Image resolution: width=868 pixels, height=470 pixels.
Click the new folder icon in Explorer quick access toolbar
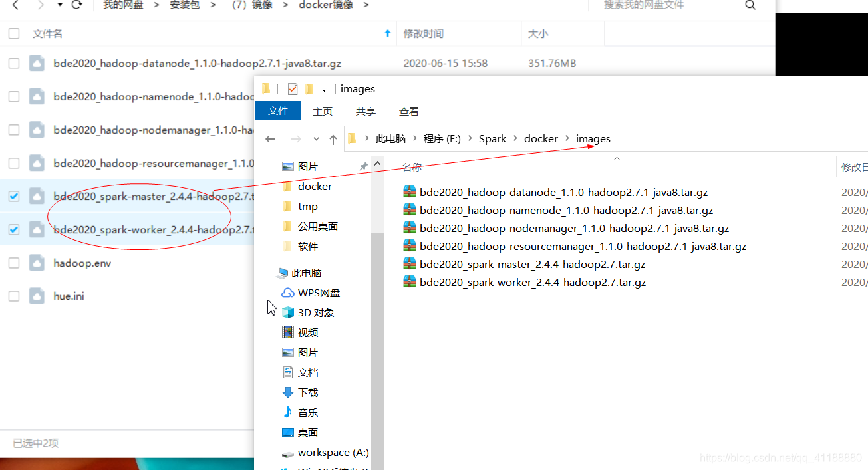309,89
